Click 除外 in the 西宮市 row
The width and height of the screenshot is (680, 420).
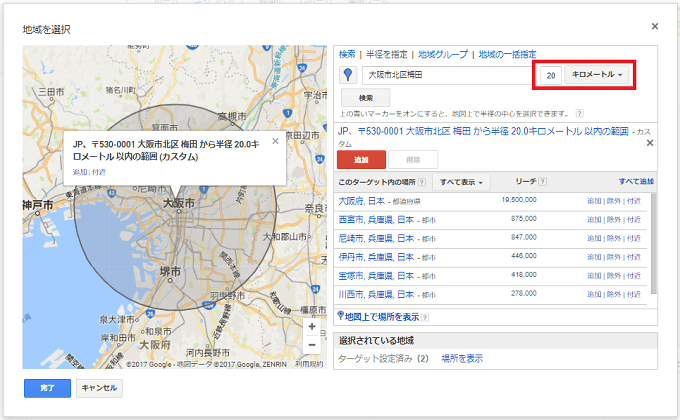[614, 220]
